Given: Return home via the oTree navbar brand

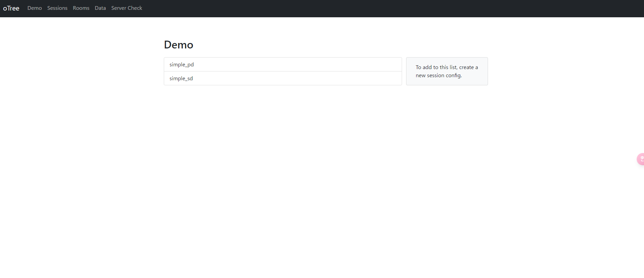Looking at the screenshot, I should click(x=11, y=8).
